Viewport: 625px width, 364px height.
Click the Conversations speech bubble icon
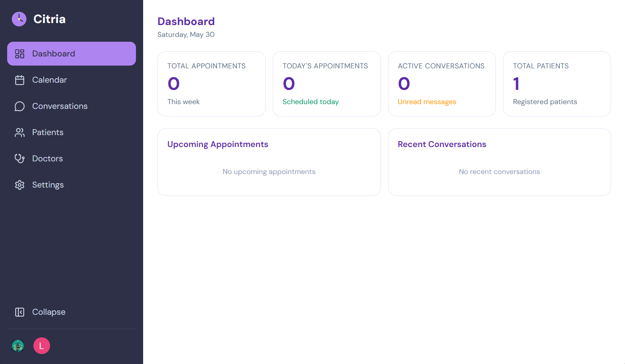coord(19,106)
